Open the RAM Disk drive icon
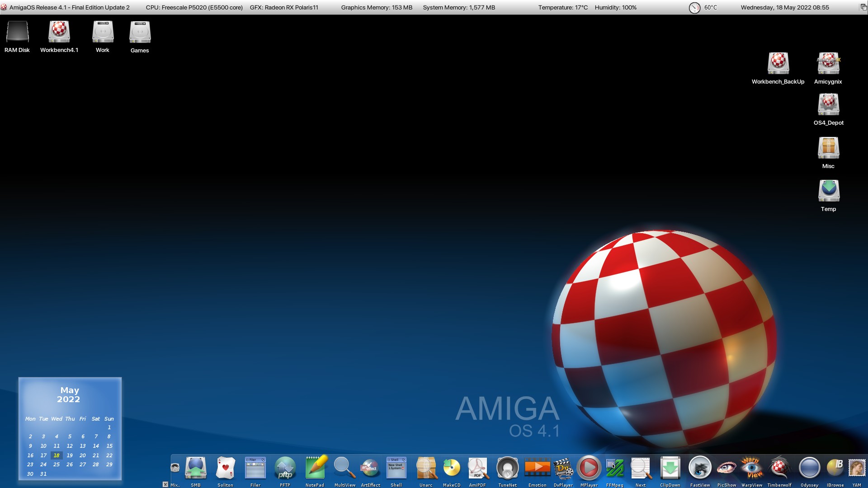868x488 pixels. [x=17, y=33]
